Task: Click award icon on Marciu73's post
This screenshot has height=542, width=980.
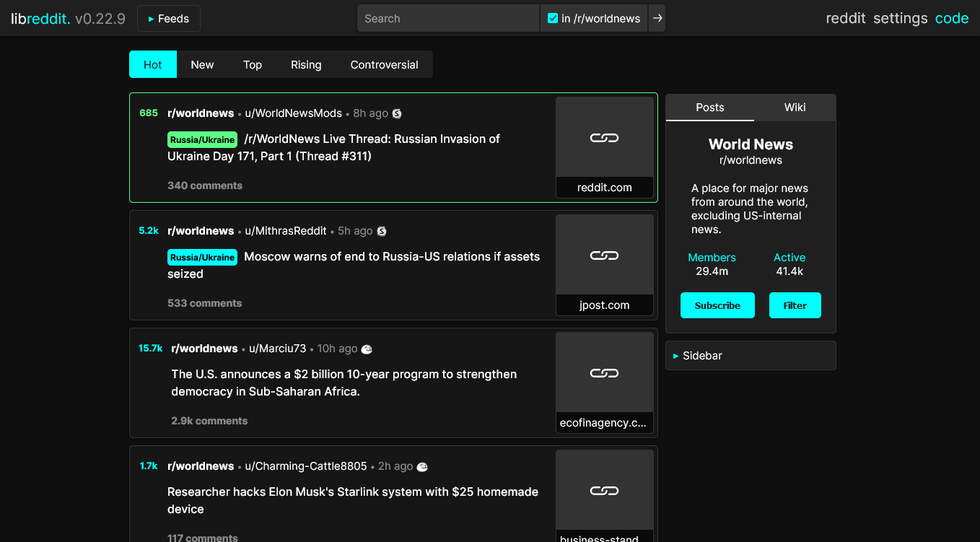Action: click(x=367, y=349)
